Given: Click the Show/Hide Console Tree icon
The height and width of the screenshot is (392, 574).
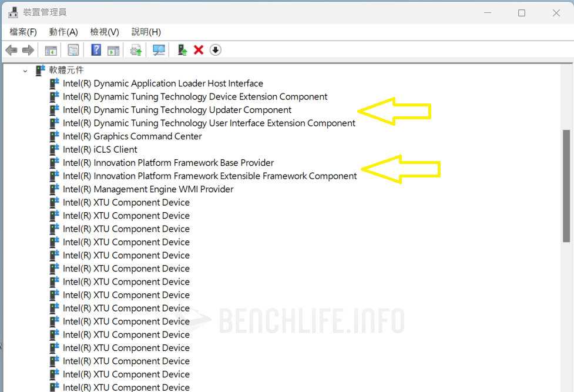Looking at the screenshot, I should click(51, 50).
